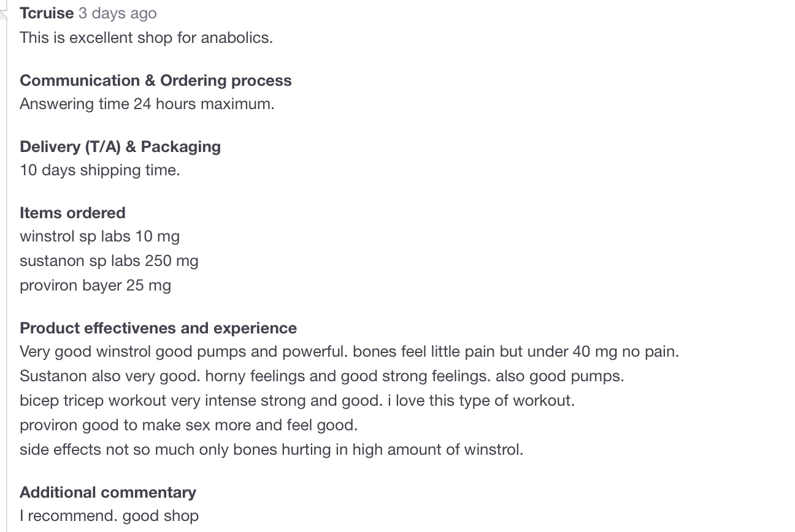Image resolution: width=795 pixels, height=532 pixels.
Task: Click 'Answering time 24 hours maximum' text
Action: pos(147,104)
